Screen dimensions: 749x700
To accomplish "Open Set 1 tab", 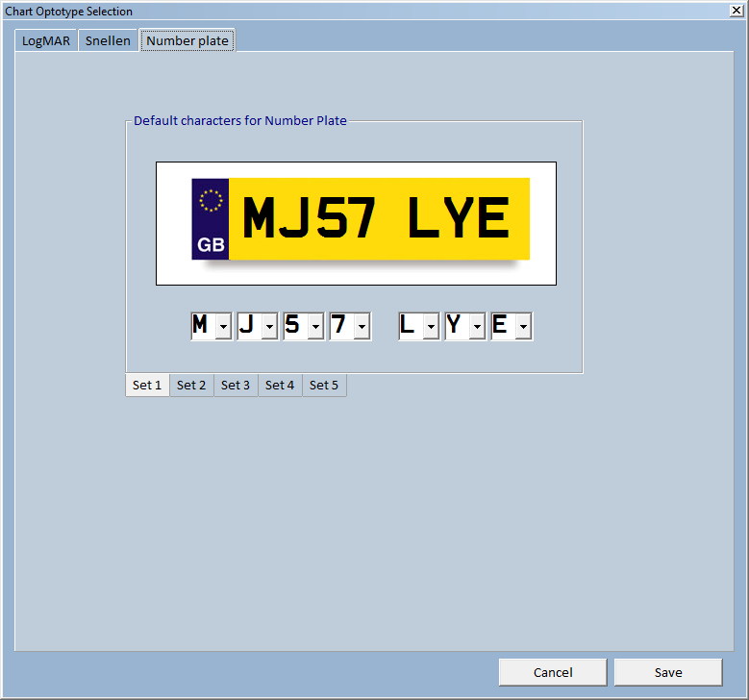I will (147, 386).
